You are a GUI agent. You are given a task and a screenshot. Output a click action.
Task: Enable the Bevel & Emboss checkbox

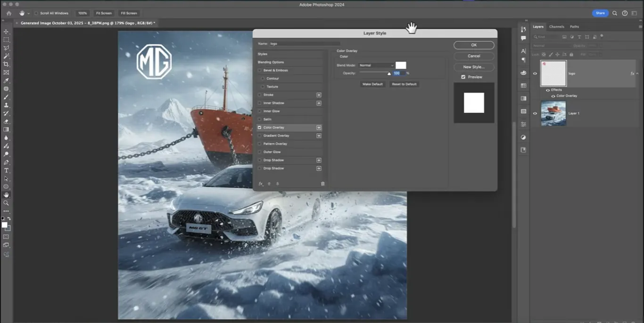259,70
